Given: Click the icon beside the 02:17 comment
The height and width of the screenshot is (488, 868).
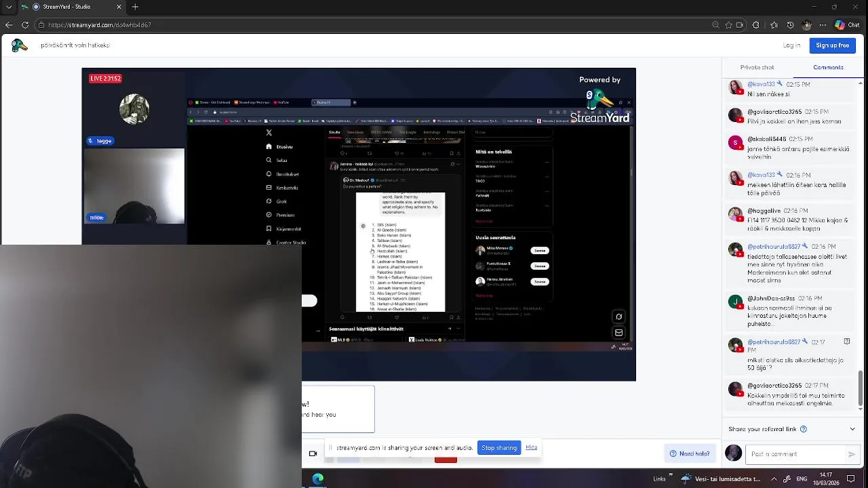Looking at the screenshot, I should click(x=846, y=342).
